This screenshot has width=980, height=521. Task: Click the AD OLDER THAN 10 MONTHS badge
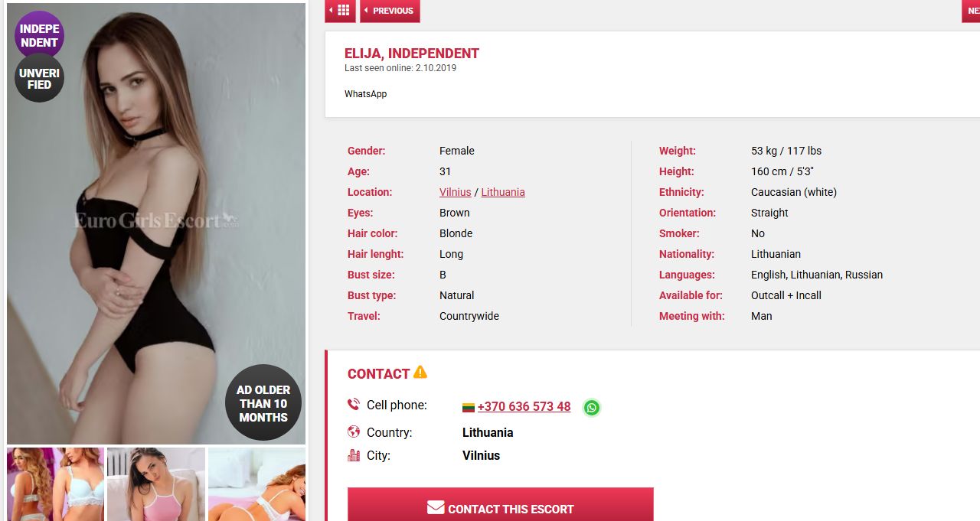(263, 403)
